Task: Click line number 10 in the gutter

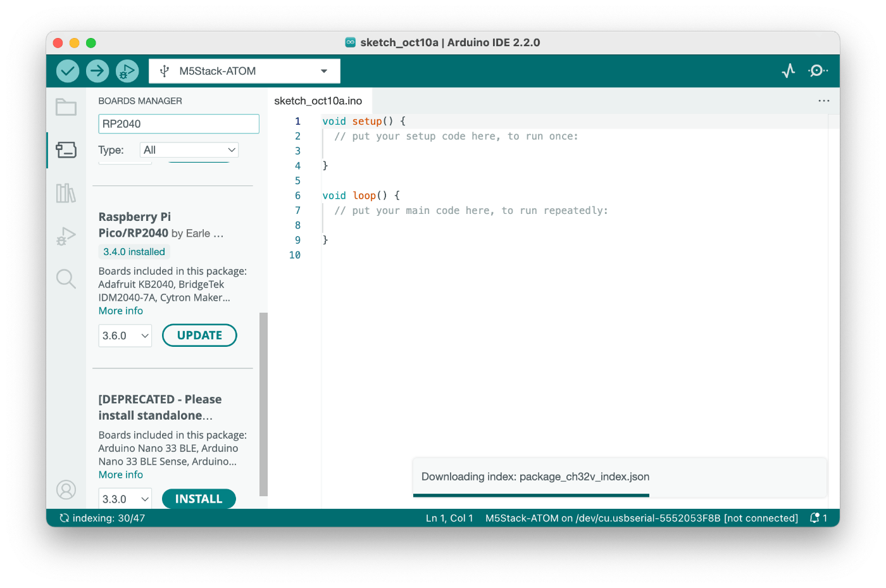Action: tap(295, 255)
